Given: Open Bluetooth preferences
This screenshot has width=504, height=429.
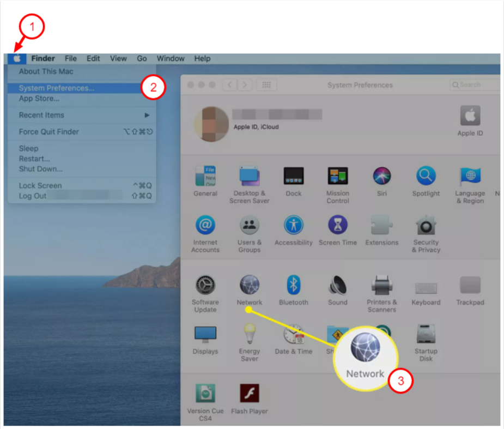Looking at the screenshot, I should point(294,285).
